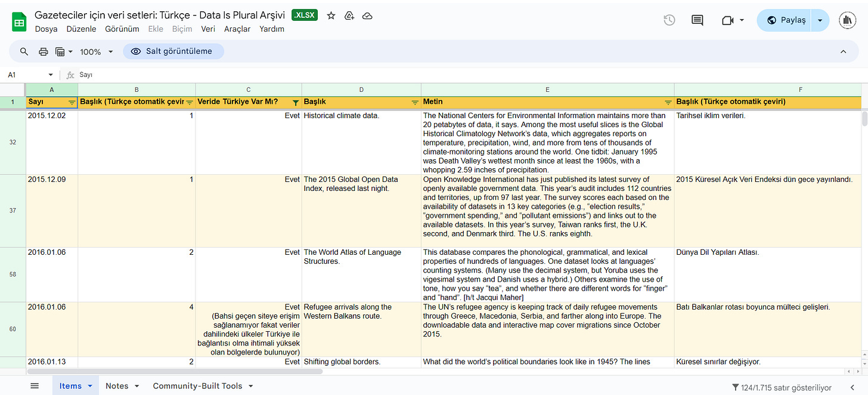The width and height of the screenshot is (868, 395).
Task: Open the comments panel icon
Action: pyautogui.click(x=697, y=20)
